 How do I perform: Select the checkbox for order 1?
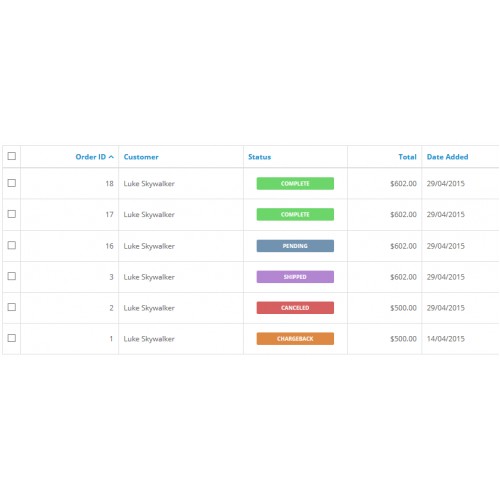point(12,338)
